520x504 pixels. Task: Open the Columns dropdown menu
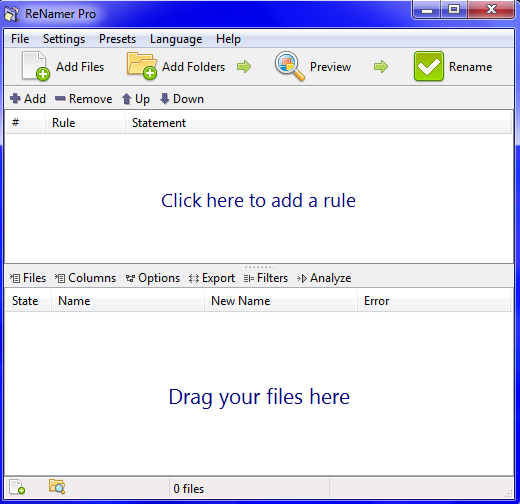coord(85,278)
